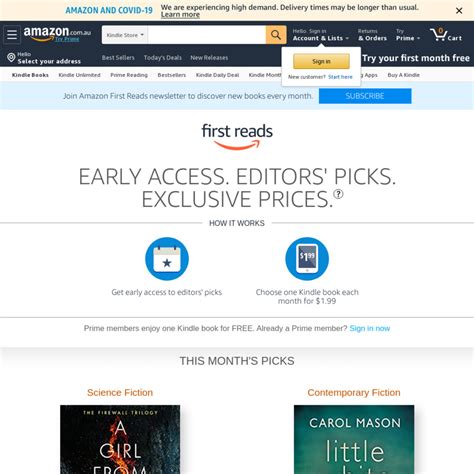The height and width of the screenshot is (474, 474).
Task: Open the hamburger navigation menu
Action: point(12,35)
